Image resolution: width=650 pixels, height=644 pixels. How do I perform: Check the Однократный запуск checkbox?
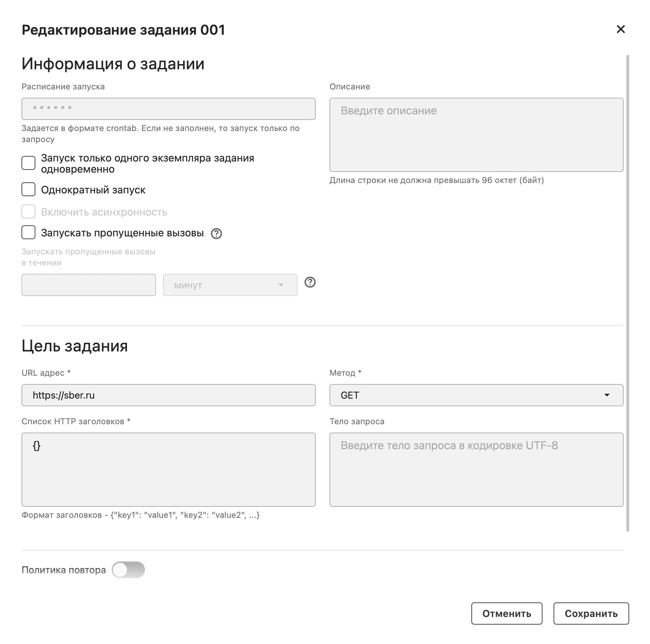28,190
